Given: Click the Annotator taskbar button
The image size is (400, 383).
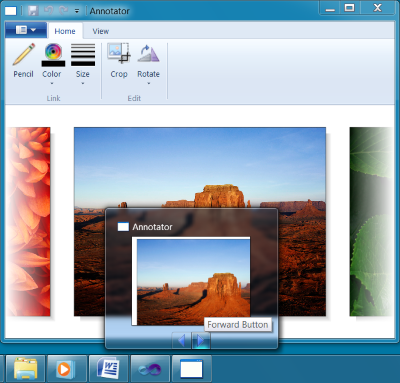Looking at the screenshot, I should (192, 368).
